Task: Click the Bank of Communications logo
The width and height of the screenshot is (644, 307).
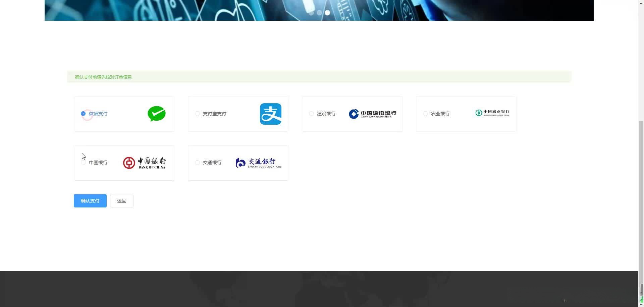Action: (x=259, y=163)
